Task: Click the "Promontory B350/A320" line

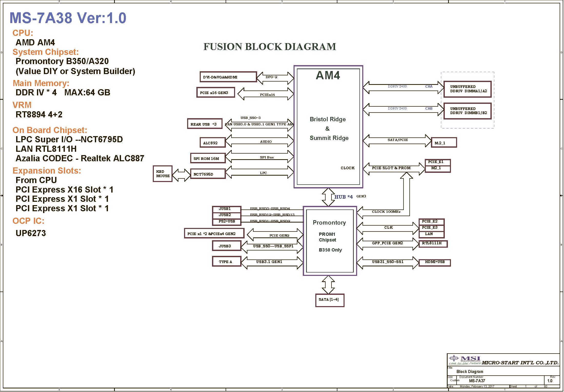Action: [x=62, y=61]
